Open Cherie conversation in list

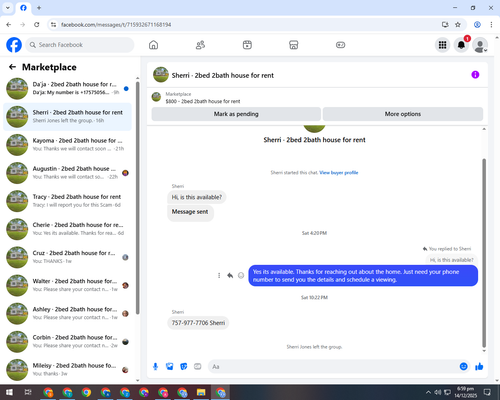tap(67, 229)
